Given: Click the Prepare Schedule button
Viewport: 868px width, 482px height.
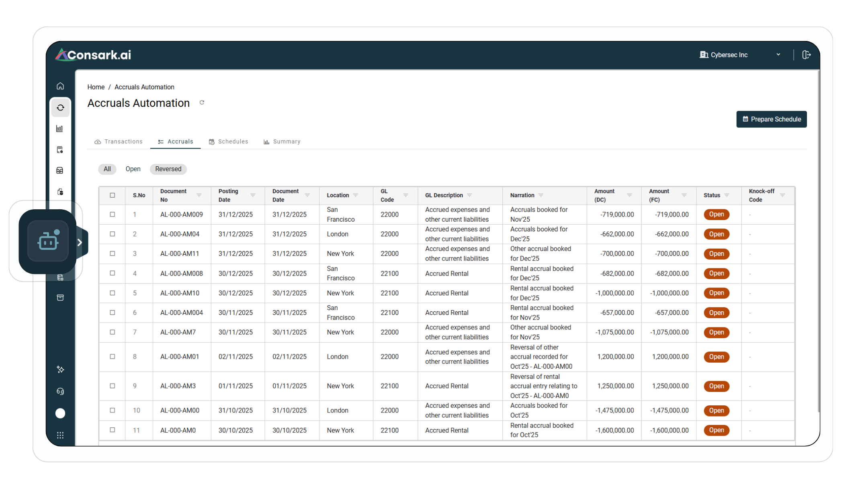Looking at the screenshot, I should (x=771, y=119).
